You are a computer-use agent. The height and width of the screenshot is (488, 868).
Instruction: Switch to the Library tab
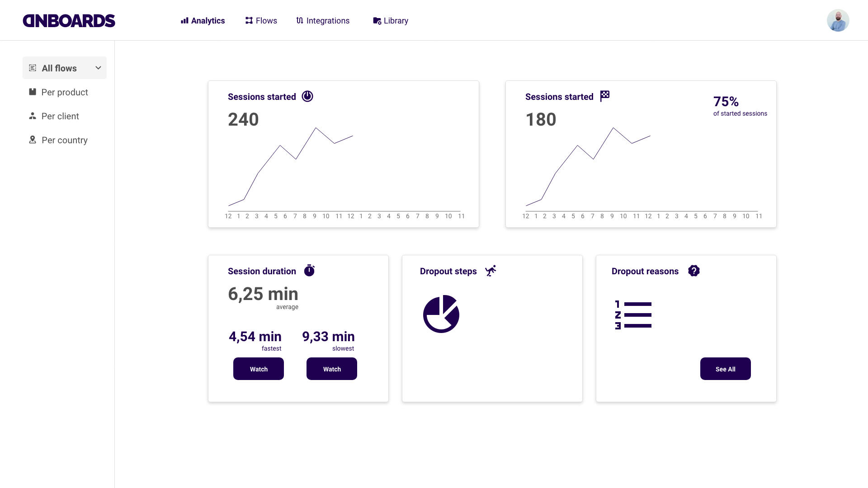point(391,21)
